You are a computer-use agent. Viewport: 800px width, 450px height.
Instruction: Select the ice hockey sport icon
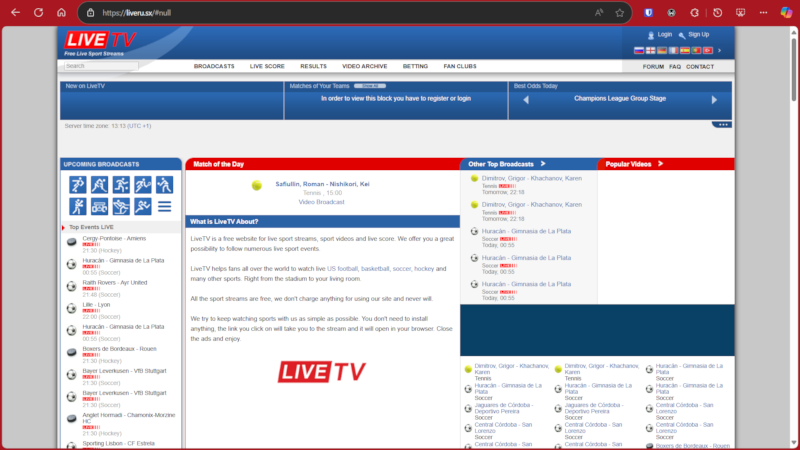(99, 185)
